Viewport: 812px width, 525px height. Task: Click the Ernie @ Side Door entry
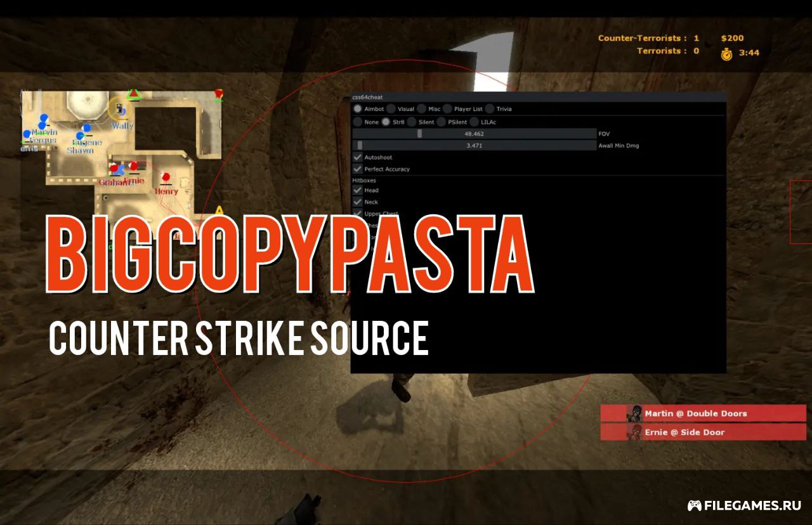tap(703, 432)
